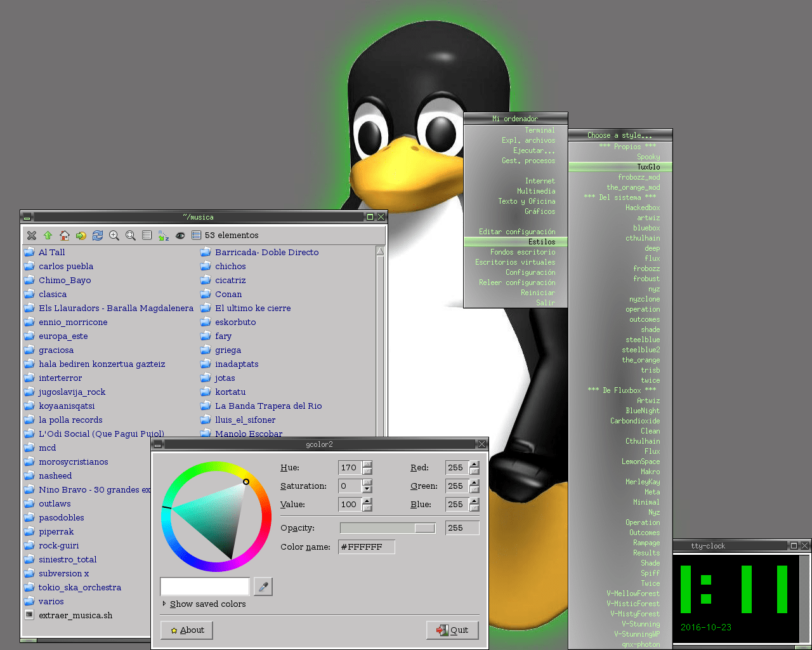Launch Terminal from Mi ordenador menu
Viewport: 812px width, 650px height.
pos(516,130)
